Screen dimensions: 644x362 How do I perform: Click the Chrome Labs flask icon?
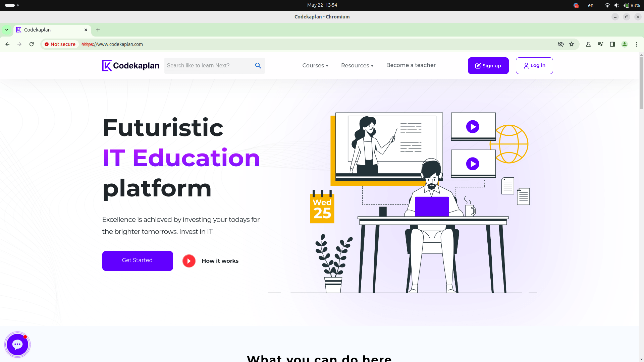[588, 44]
